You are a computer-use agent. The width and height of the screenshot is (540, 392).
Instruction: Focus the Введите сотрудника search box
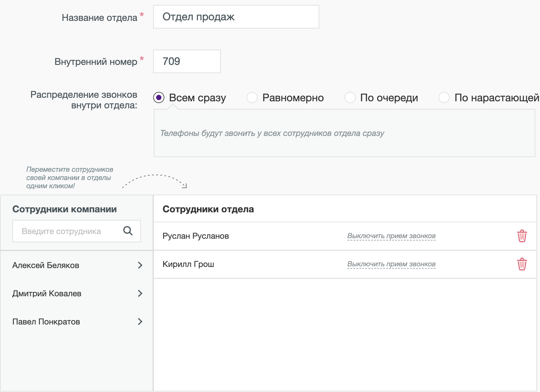[x=76, y=231]
